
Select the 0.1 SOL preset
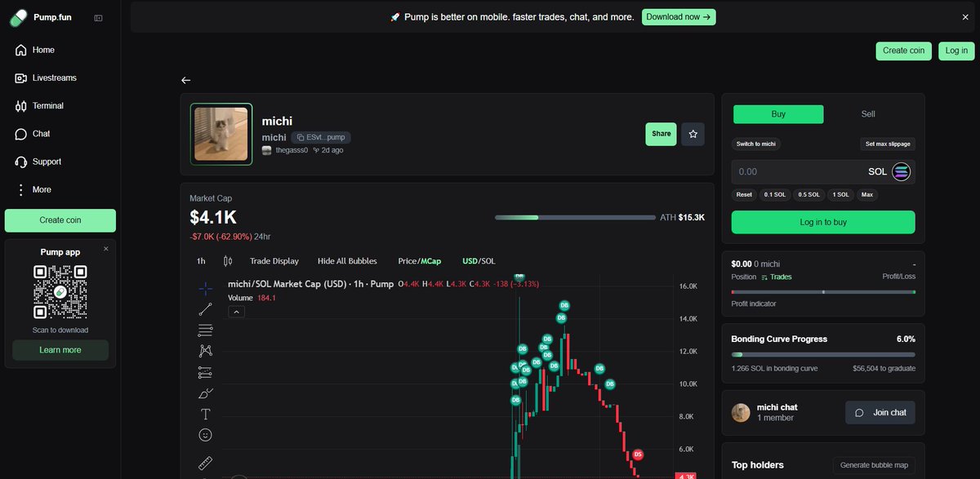pyautogui.click(x=775, y=195)
